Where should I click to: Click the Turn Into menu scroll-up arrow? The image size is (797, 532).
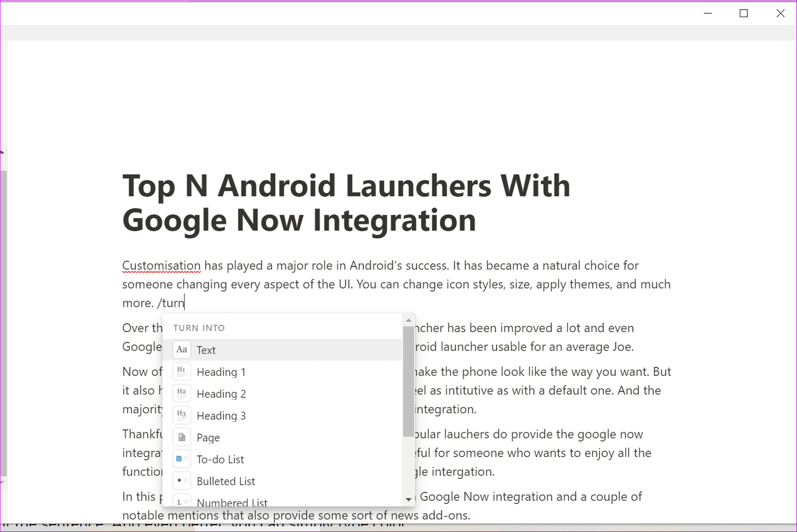pyautogui.click(x=408, y=320)
